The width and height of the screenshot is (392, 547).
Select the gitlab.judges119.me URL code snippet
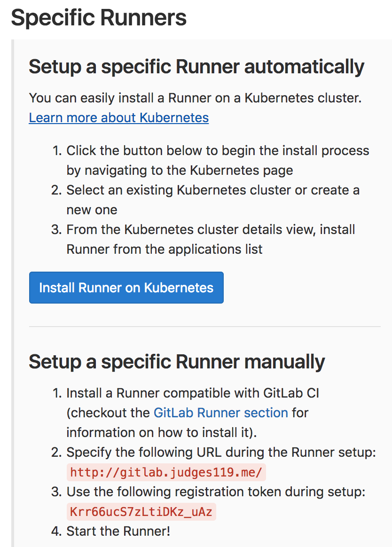click(x=166, y=472)
